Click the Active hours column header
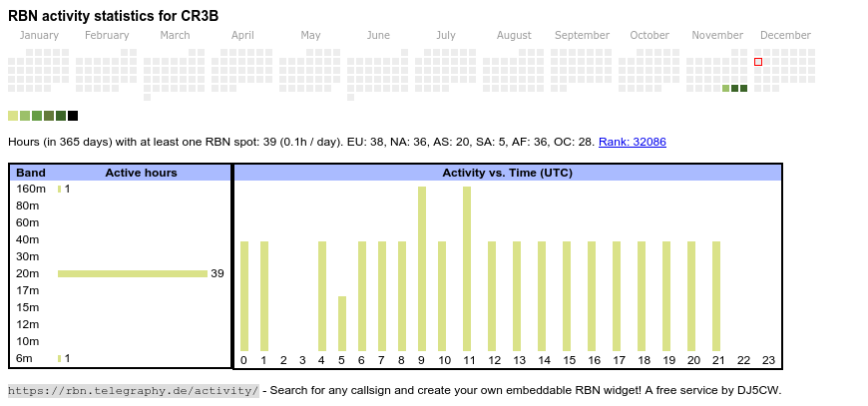868x406 pixels. point(141,173)
